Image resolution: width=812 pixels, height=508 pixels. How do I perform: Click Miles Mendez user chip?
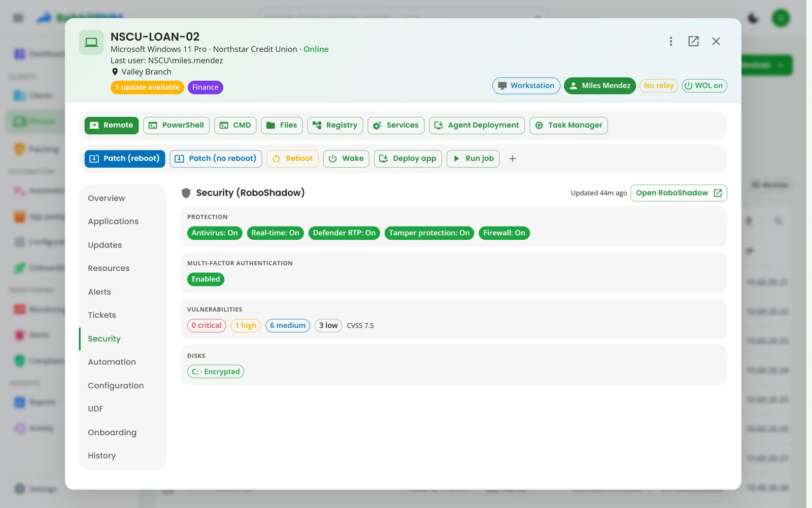(600, 86)
